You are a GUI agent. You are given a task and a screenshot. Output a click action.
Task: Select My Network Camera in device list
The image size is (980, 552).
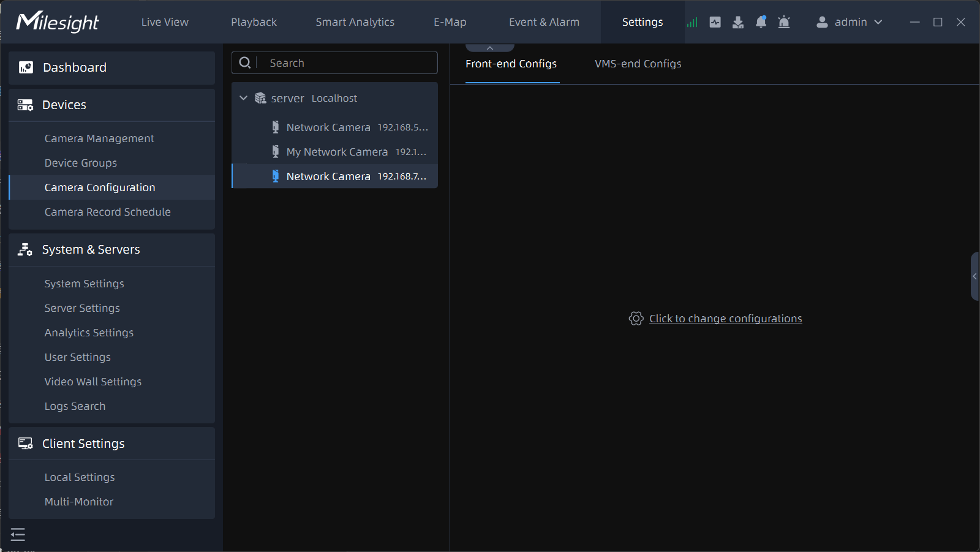tap(337, 151)
